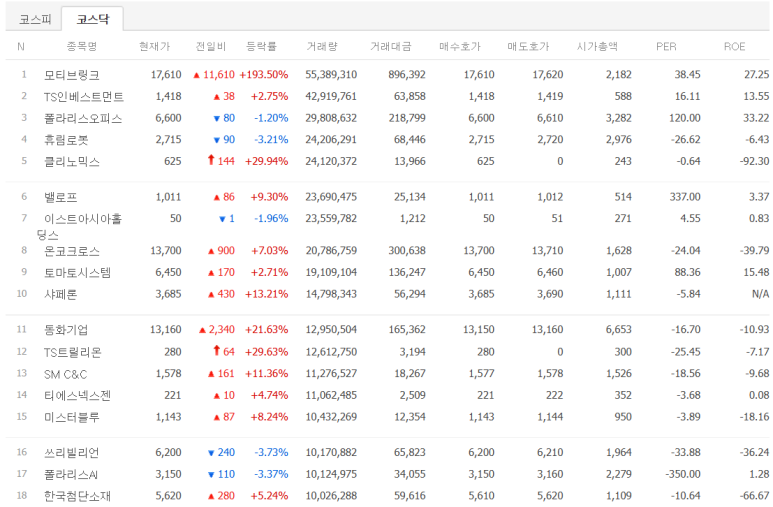Click the 매도호가 column header

pos(528,46)
